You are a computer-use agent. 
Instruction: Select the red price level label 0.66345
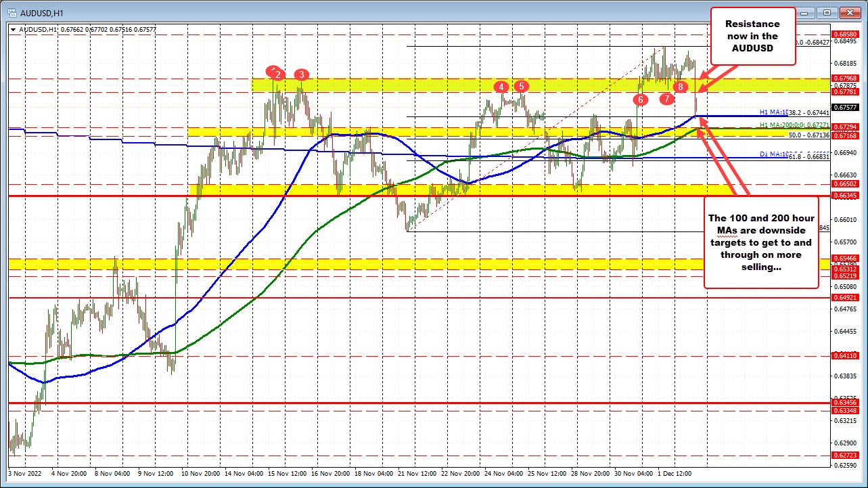pos(846,195)
